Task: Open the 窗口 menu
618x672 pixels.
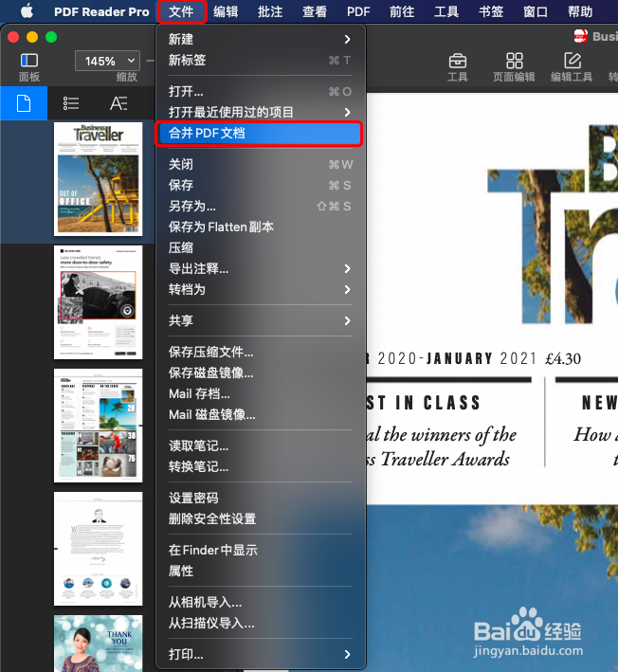Action: (536, 11)
